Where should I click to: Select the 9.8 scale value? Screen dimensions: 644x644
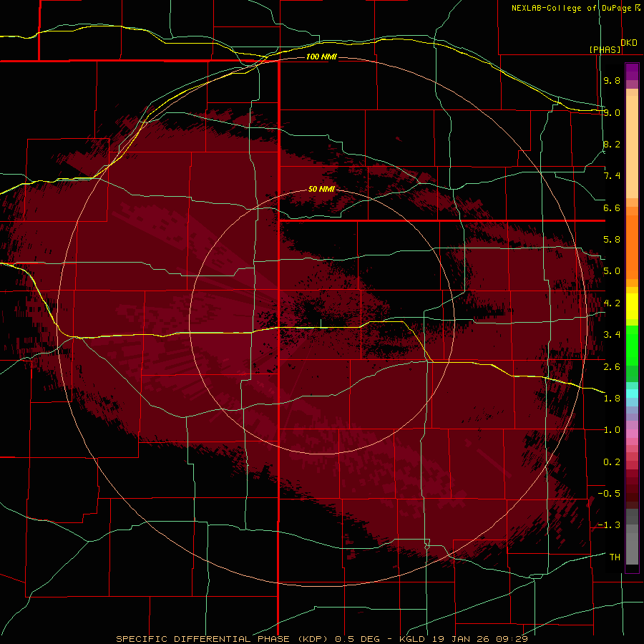[x=612, y=80]
